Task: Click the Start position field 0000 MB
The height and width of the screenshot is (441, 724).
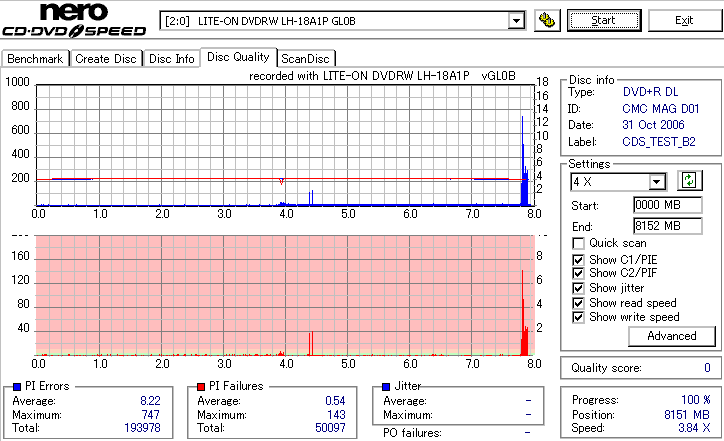Action: 667,205
